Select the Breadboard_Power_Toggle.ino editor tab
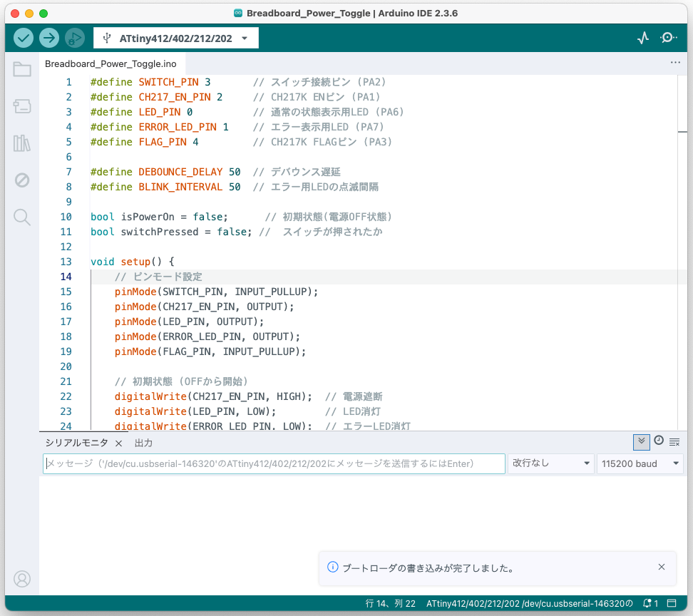The height and width of the screenshot is (616, 693). (x=111, y=63)
